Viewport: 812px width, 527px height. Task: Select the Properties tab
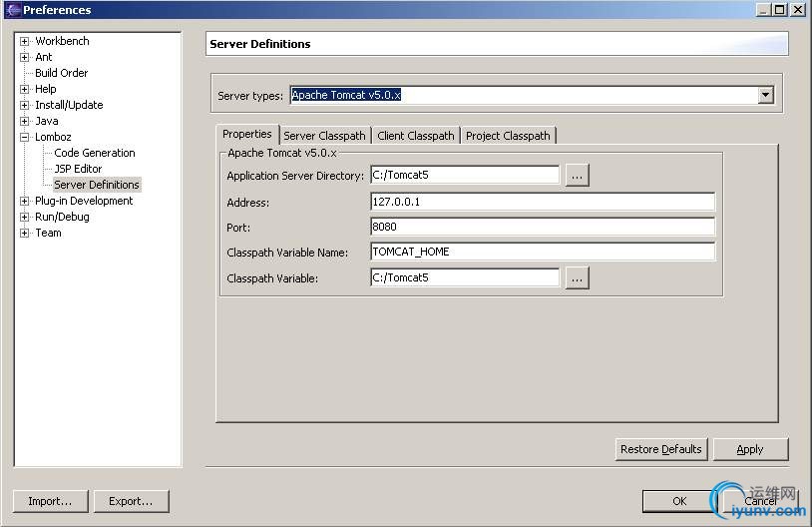[x=247, y=134]
